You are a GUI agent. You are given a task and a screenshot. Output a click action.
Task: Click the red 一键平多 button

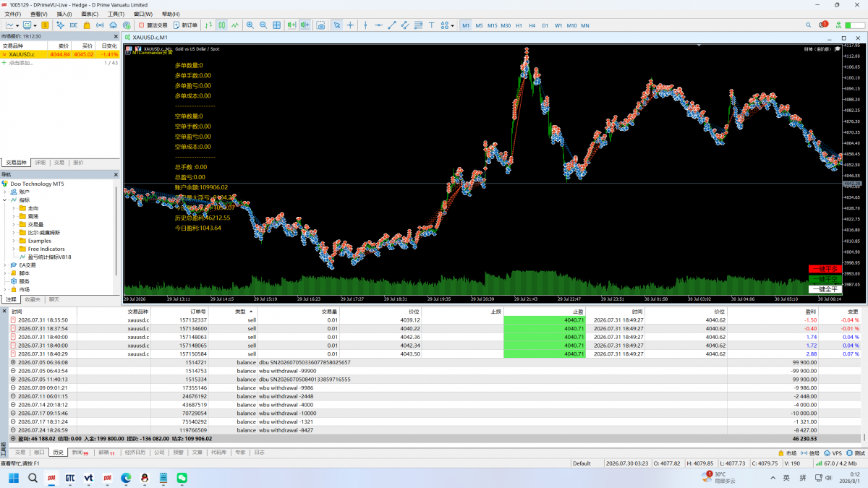[825, 269]
